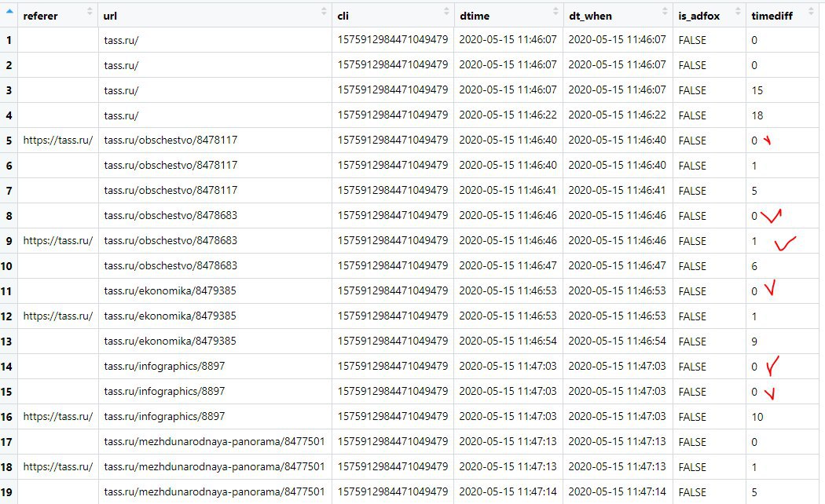Select the dtime '2020-05-15 11:46:22' in row 4
The width and height of the screenshot is (825, 504).
[x=508, y=115]
